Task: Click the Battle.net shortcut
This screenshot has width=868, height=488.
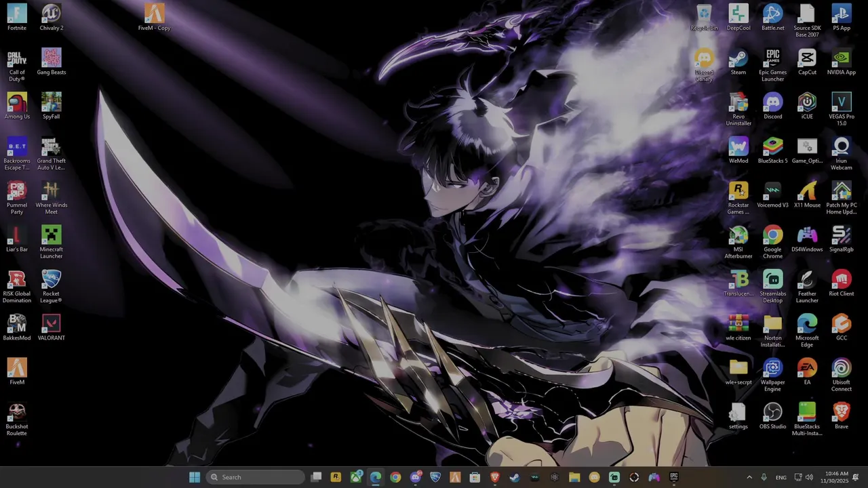Action: (773, 18)
